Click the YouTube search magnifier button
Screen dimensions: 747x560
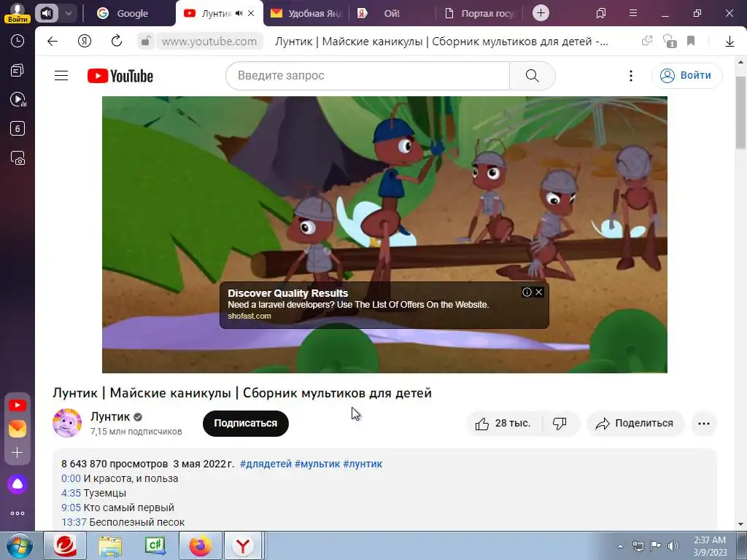pyautogui.click(x=532, y=76)
